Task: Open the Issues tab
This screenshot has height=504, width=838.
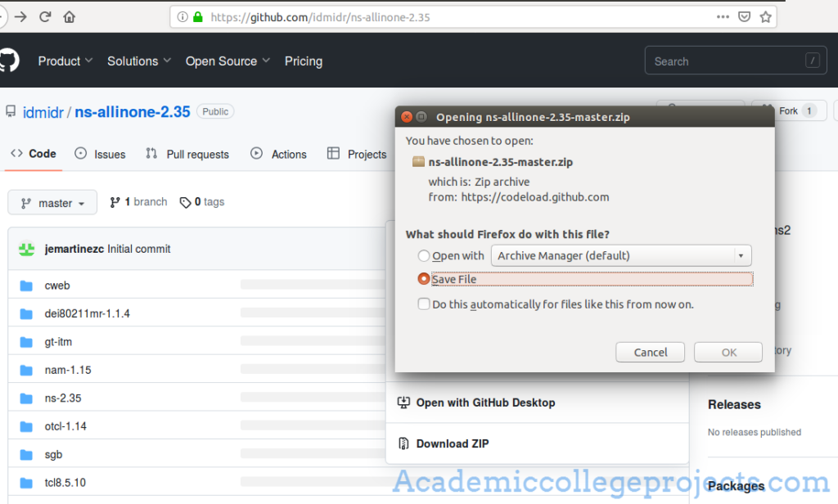Action: click(x=100, y=154)
